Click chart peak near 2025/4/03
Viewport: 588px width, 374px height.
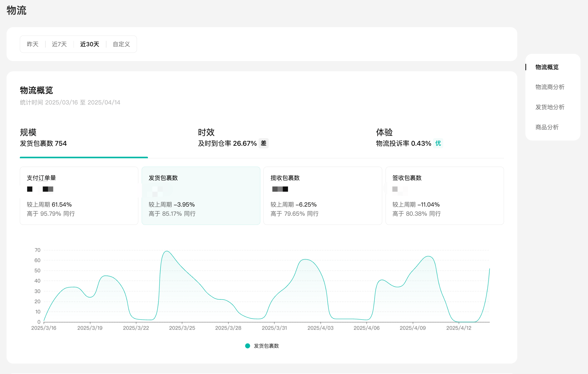(305, 259)
